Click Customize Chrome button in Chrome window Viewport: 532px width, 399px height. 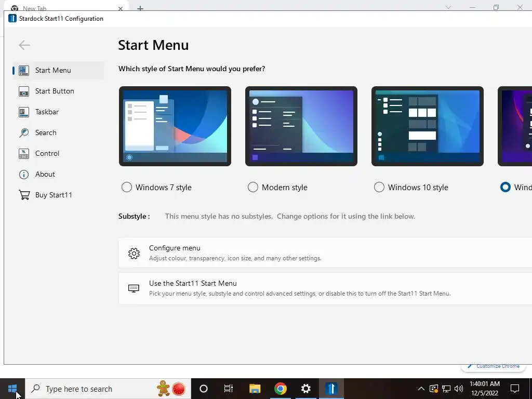click(x=494, y=366)
